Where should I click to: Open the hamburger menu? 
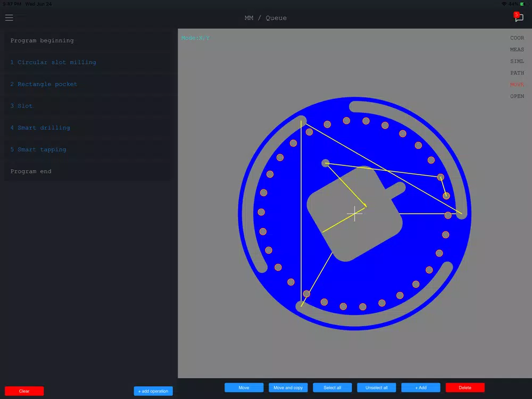[9, 18]
